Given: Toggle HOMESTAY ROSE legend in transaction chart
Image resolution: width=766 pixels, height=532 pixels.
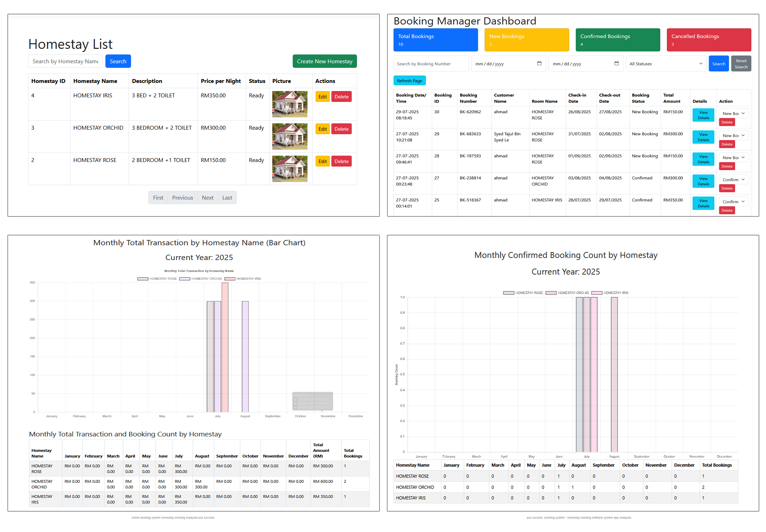Looking at the screenshot, I should [x=157, y=279].
